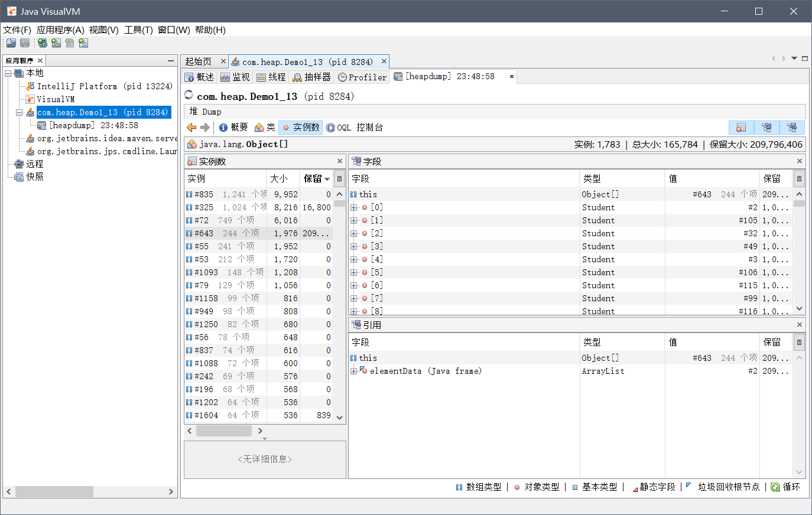The image size is (812, 515).
Task: Open the 工具(T) menu
Action: [x=138, y=30]
